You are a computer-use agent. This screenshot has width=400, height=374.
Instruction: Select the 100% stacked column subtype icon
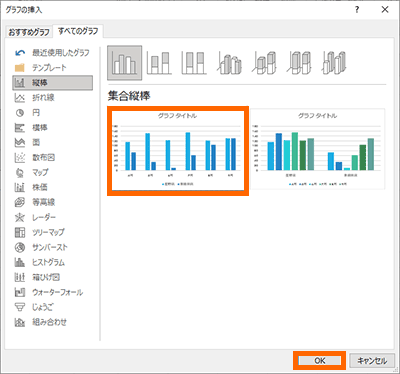click(194, 63)
